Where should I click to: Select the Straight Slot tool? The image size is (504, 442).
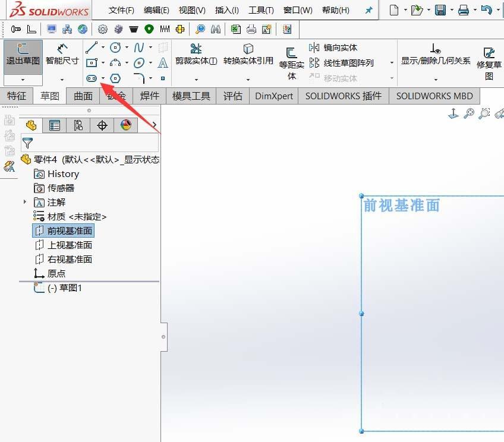(92, 78)
